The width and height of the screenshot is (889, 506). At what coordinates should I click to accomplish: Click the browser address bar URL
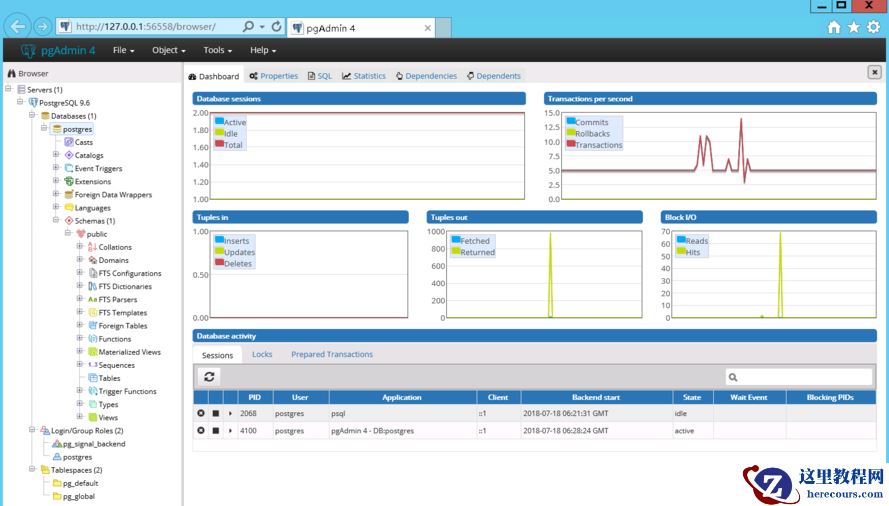point(146,27)
